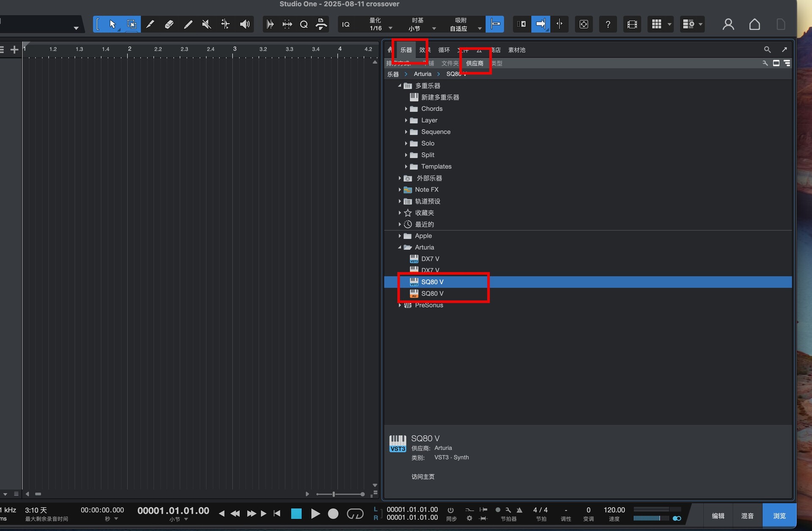Collapse the 多重乐器 tree node
Screen dimensions: 812x531
pos(399,86)
